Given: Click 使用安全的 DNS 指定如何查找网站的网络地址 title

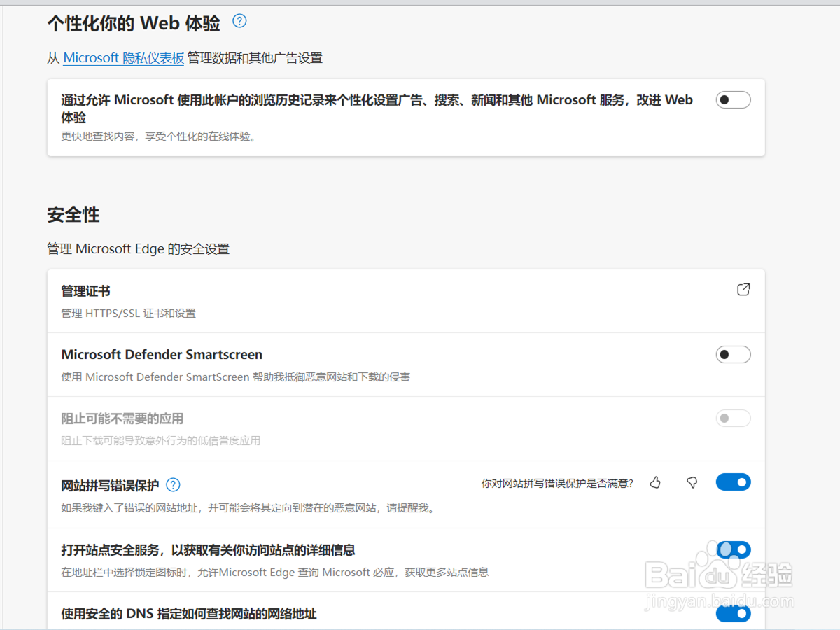Looking at the screenshot, I should (189, 614).
